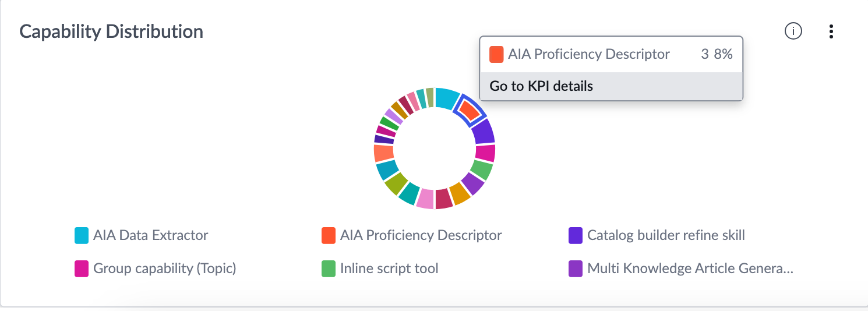The width and height of the screenshot is (868, 311).
Task: Open the three-dot more options menu
Action: pyautogui.click(x=831, y=31)
